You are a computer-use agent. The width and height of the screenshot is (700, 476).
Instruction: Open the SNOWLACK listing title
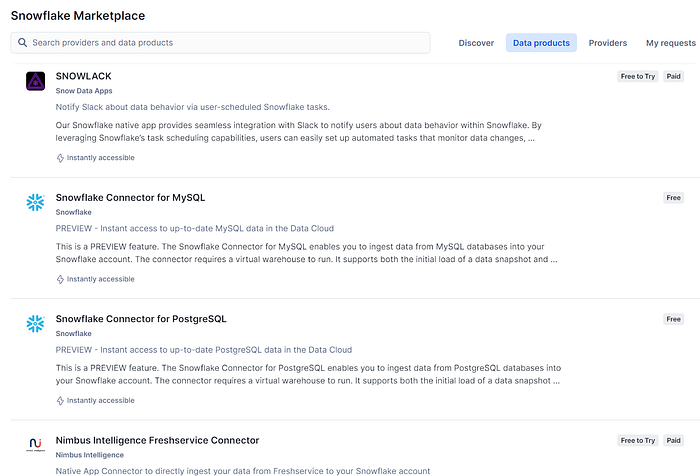(83, 76)
